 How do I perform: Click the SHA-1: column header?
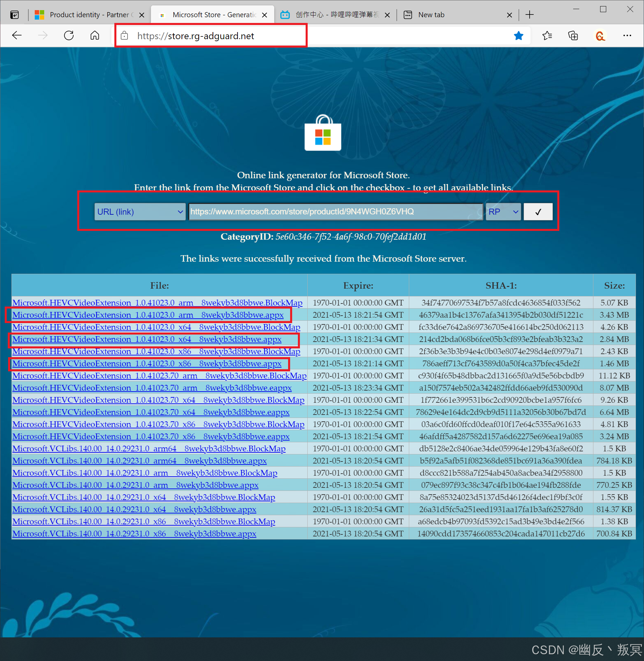[x=501, y=286]
